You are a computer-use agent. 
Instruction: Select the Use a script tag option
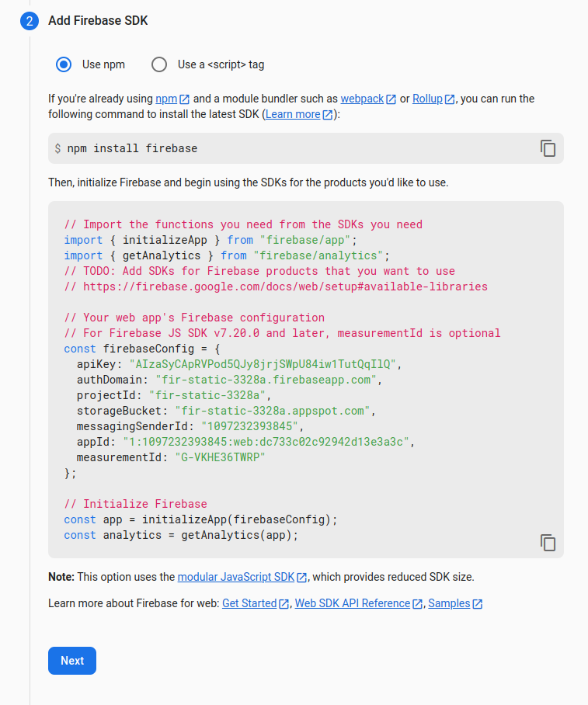pyautogui.click(x=159, y=64)
